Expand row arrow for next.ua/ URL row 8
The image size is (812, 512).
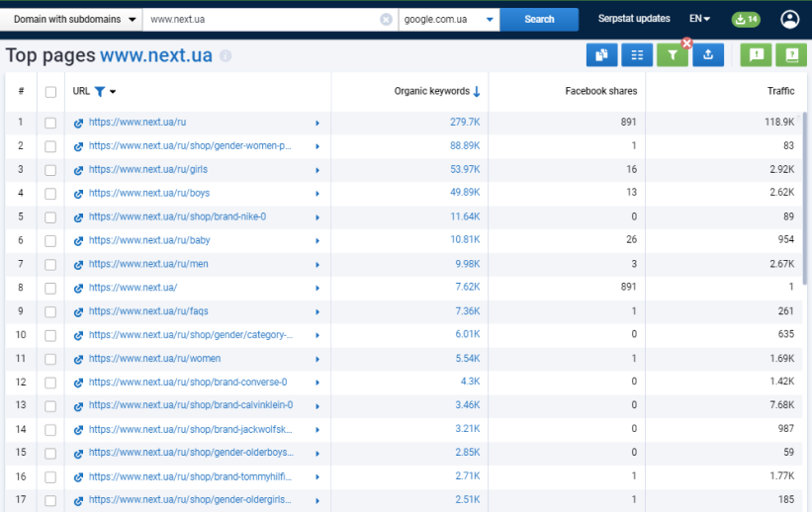pos(317,289)
